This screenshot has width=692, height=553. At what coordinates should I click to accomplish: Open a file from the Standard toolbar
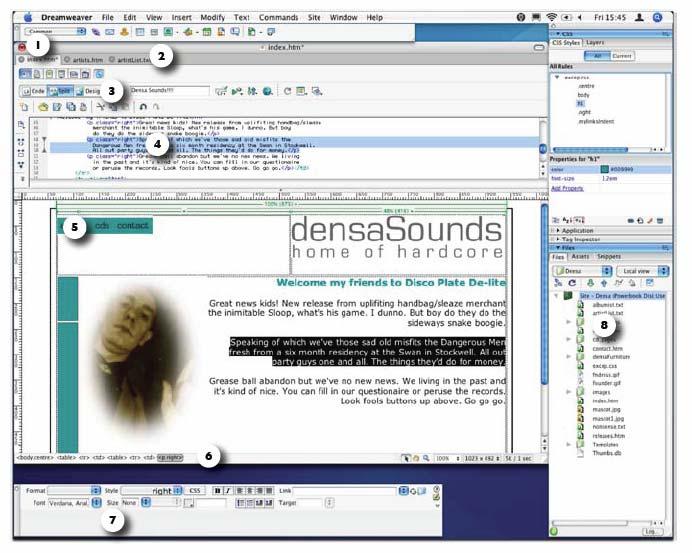43,106
